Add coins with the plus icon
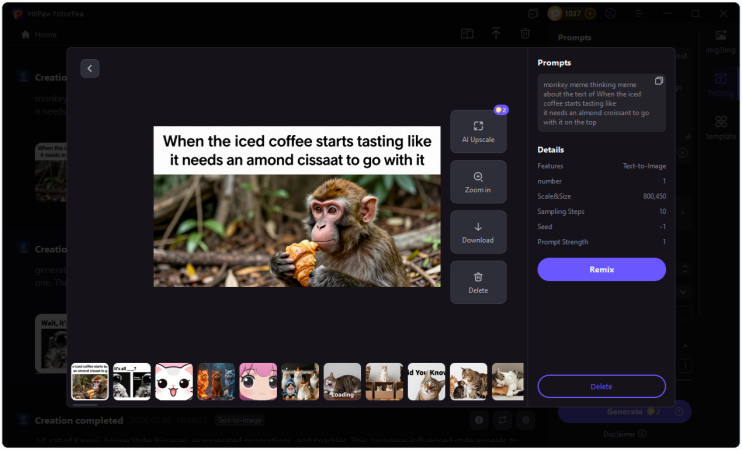 [590, 14]
